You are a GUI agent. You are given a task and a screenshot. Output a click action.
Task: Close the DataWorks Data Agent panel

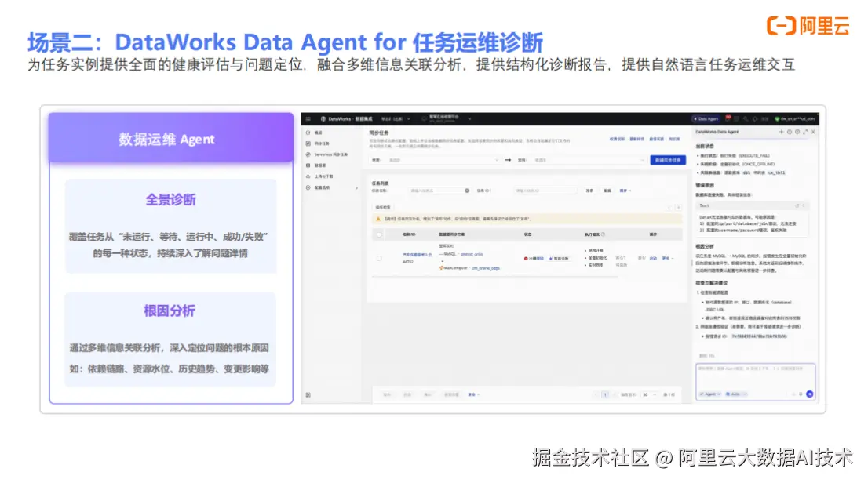(x=813, y=132)
